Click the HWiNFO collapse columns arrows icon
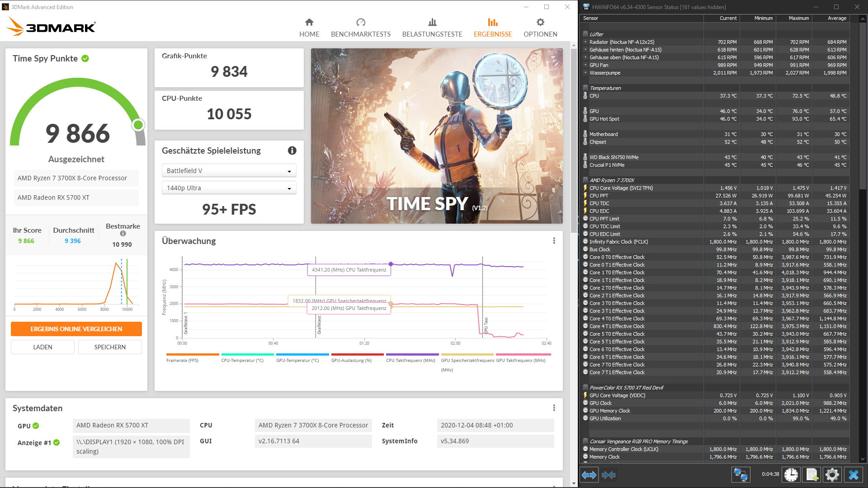Image resolution: width=868 pixels, height=488 pixels. click(609, 475)
